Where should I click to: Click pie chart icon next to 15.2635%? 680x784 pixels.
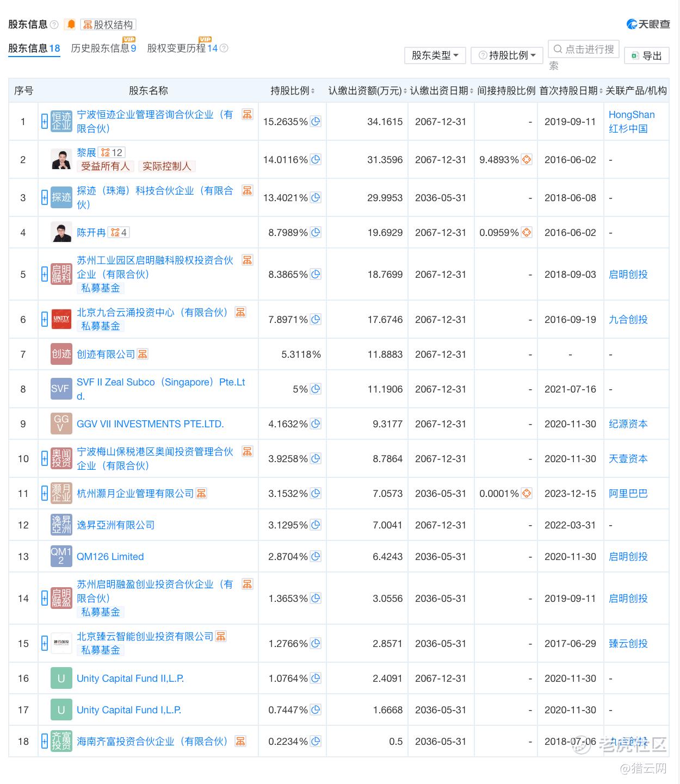pos(316,122)
